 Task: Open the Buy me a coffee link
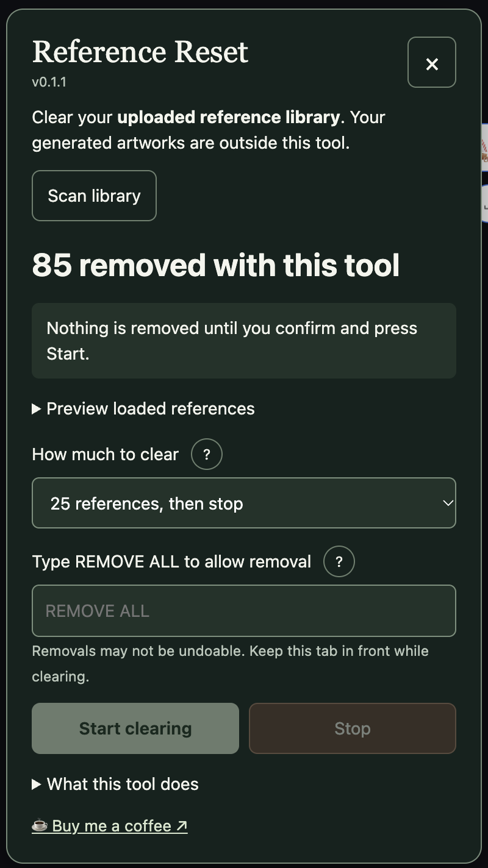coord(110,826)
